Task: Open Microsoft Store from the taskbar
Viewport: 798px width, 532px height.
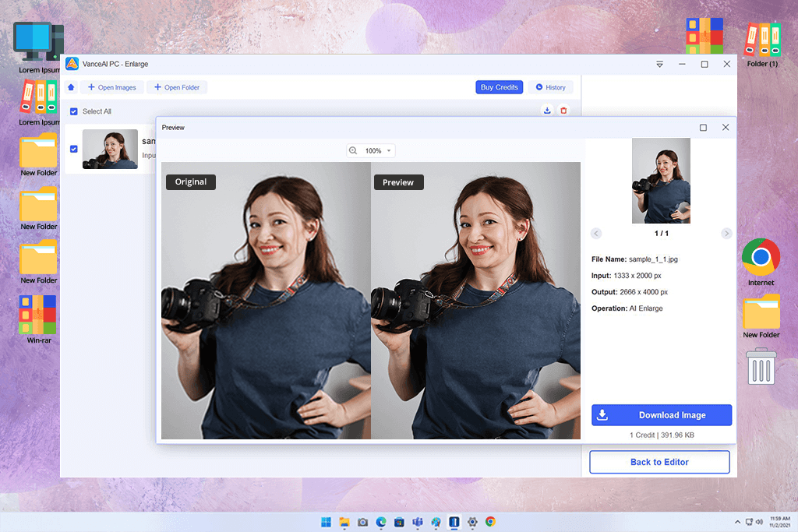Action: click(399, 522)
